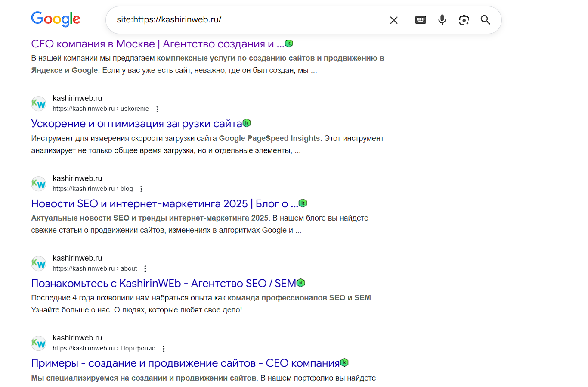
Task: Click the Google logo
Action: click(x=56, y=19)
